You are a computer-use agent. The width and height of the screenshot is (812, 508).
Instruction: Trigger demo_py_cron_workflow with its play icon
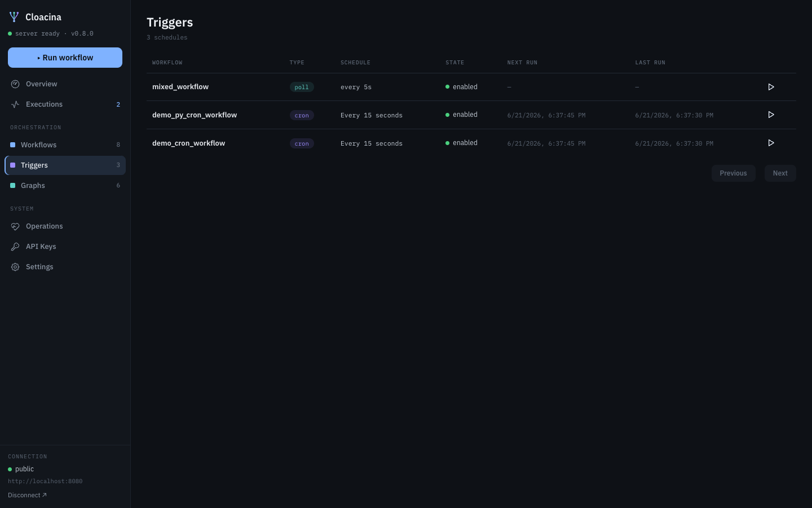tap(771, 115)
